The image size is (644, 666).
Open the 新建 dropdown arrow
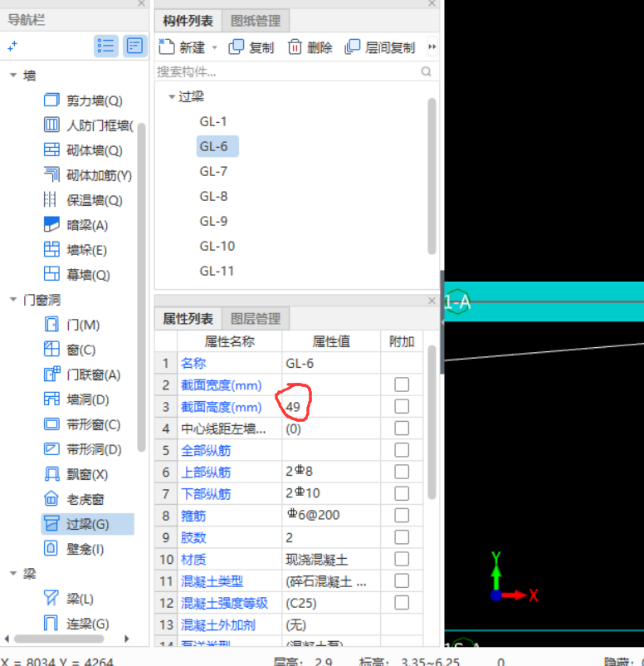click(214, 47)
